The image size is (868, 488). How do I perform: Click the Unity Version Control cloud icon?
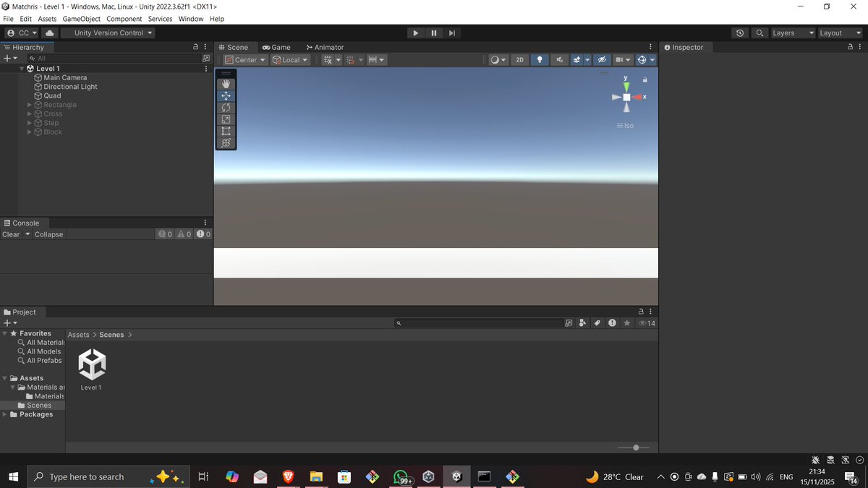click(x=50, y=33)
